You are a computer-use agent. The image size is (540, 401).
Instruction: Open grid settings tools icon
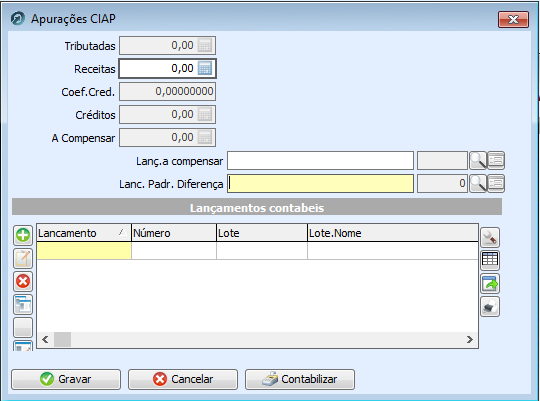[490, 237]
